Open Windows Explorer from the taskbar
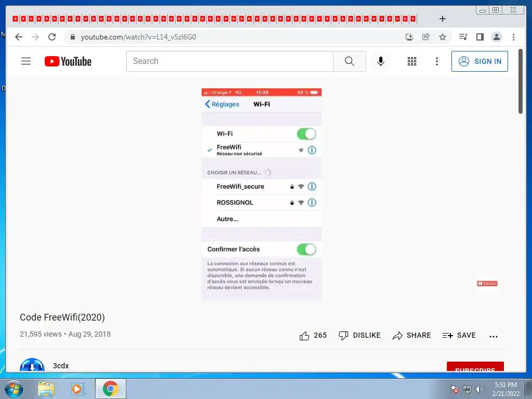532x399 pixels. 46,389
